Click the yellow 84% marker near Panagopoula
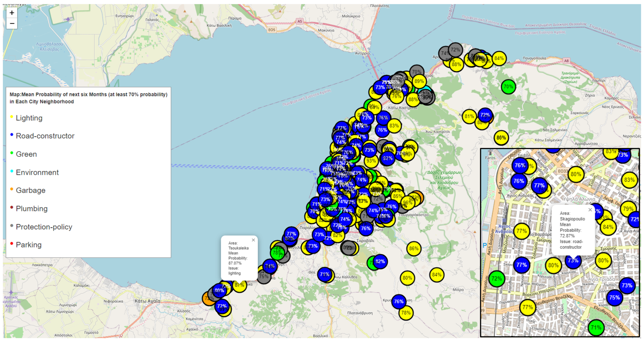This screenshot has width=644, height=341. (x=499, y=58)
